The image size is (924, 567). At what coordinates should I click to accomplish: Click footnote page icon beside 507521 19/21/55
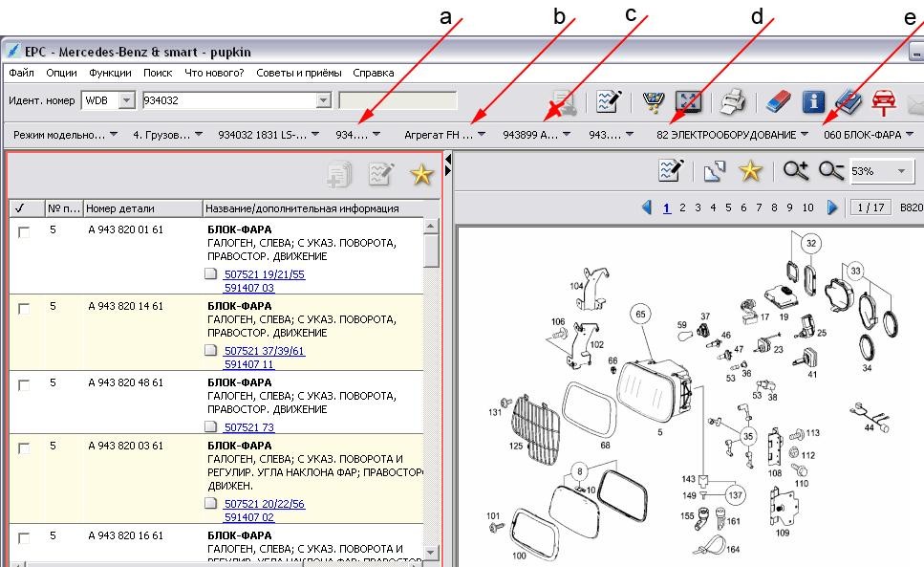tap(210, 273)
